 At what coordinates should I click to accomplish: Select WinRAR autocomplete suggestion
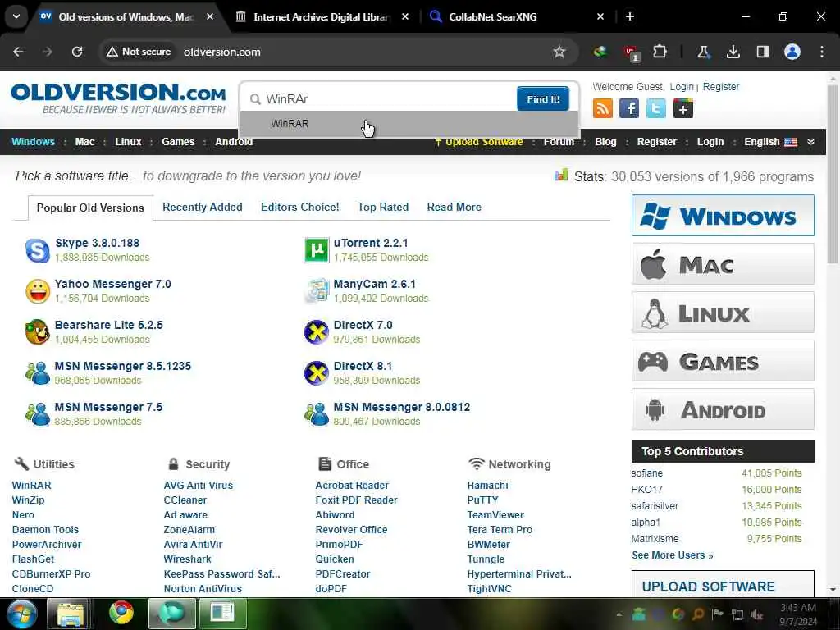[x=409, y=124]
